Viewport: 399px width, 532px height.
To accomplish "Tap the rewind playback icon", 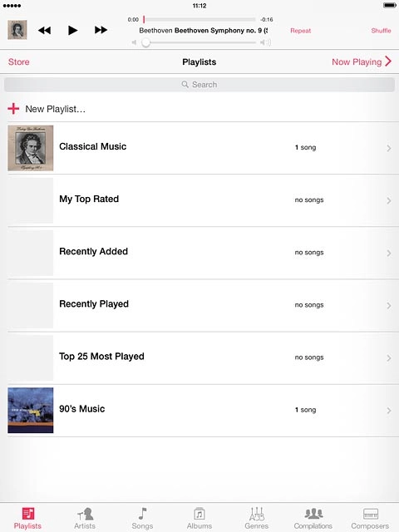I will 44,30.
